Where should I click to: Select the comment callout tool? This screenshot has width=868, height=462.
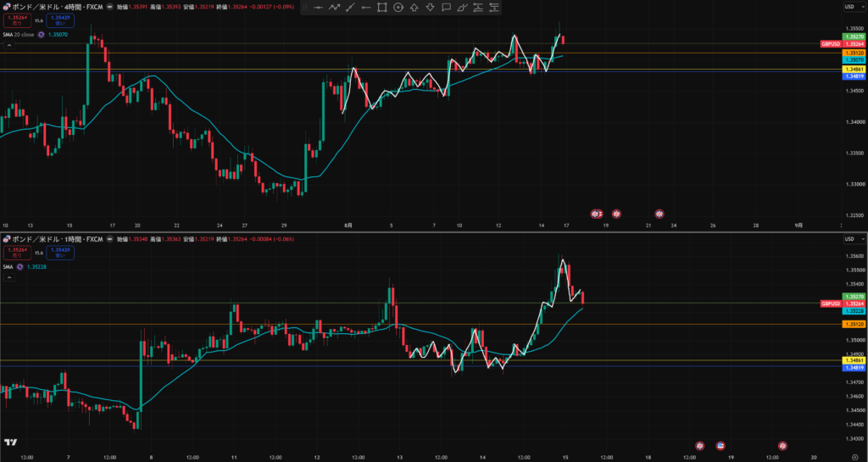[446, 7]
